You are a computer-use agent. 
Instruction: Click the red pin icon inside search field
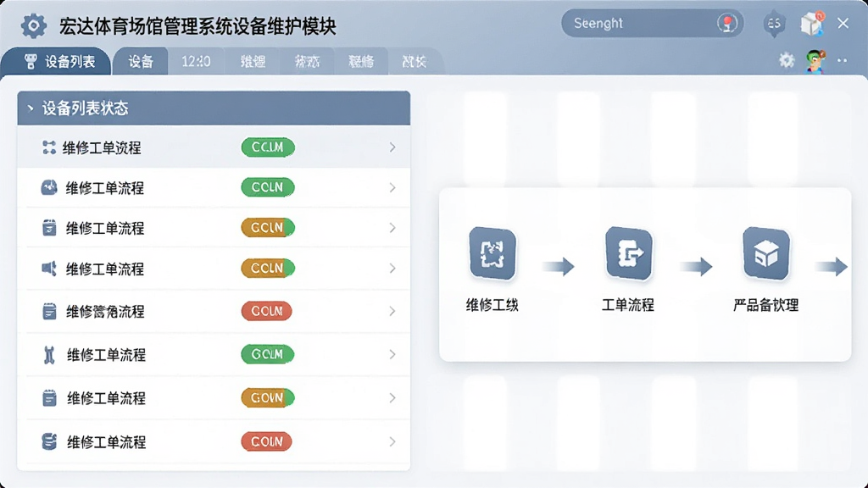(x=727, y=23)
